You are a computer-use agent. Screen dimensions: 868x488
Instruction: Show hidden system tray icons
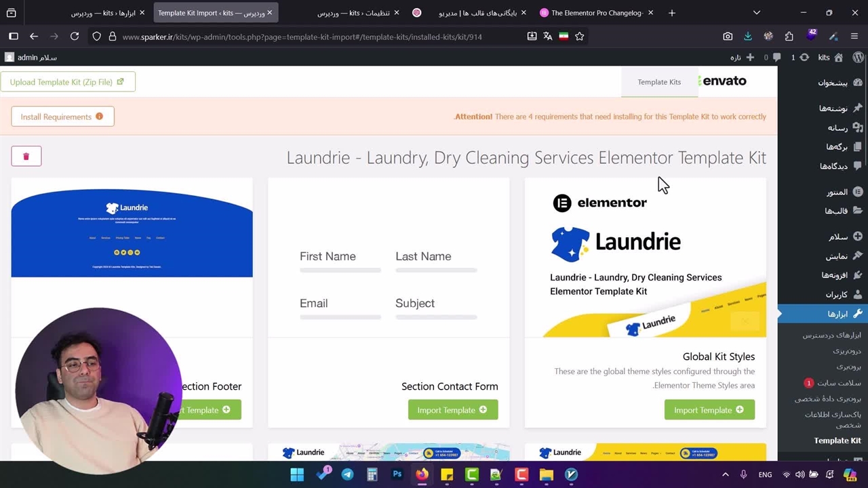tap(725, 474)
